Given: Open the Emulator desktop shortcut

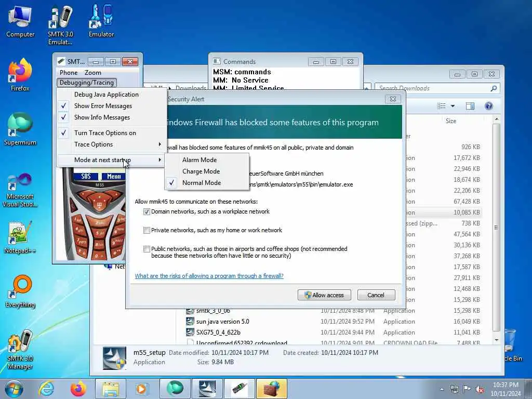Looking at the screenshot, I should click(x=101, y=21).
